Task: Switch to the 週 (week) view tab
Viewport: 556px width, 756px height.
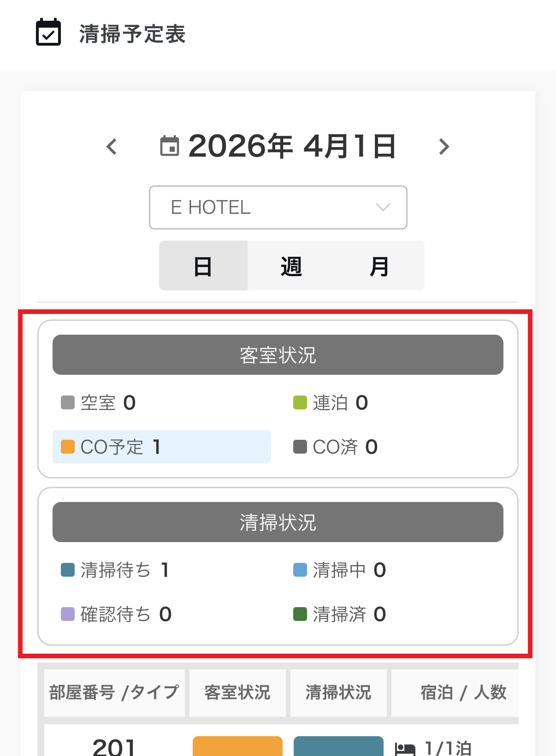Action: click(291, 266)
